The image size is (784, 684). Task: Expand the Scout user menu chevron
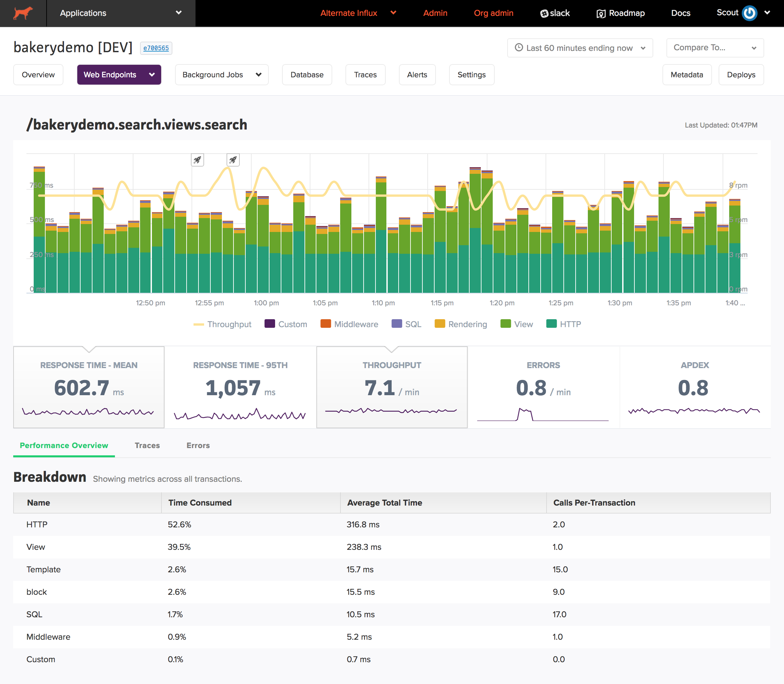(x=767, y=13)
